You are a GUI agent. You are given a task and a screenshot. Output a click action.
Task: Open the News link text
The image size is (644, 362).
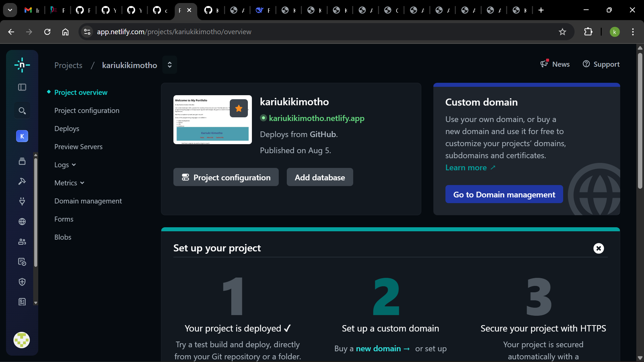coord(561,64)
